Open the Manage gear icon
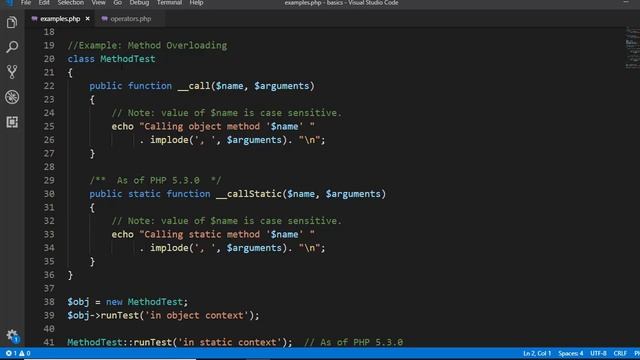Screen dimensions: 640x360 (12, 336)
